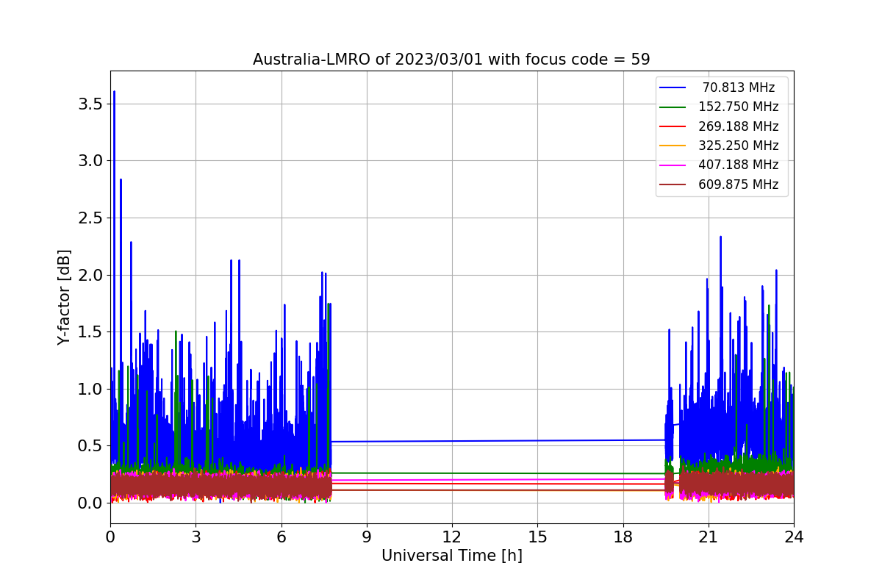The height and width of the screenshot is (588, 882).
Task: Select the '325.250 MHz' legend label
Action: click(739, 146)
